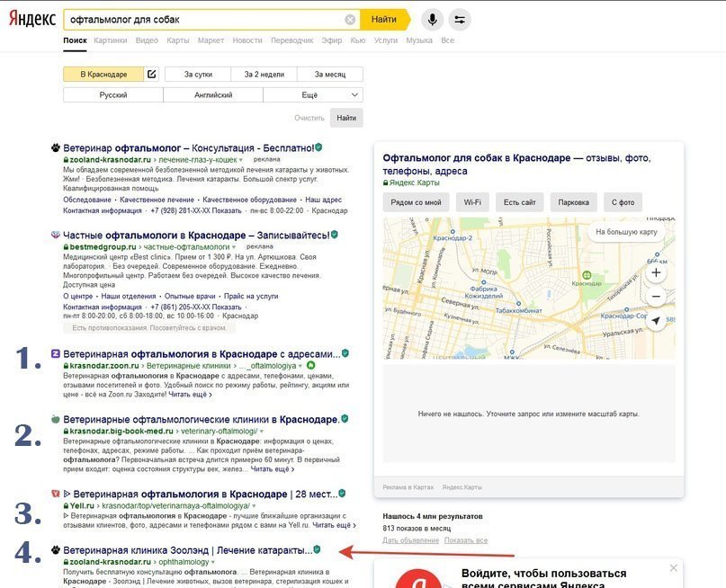Click verified badge on first ad result
726x588 pixels.
click(318, 147)
